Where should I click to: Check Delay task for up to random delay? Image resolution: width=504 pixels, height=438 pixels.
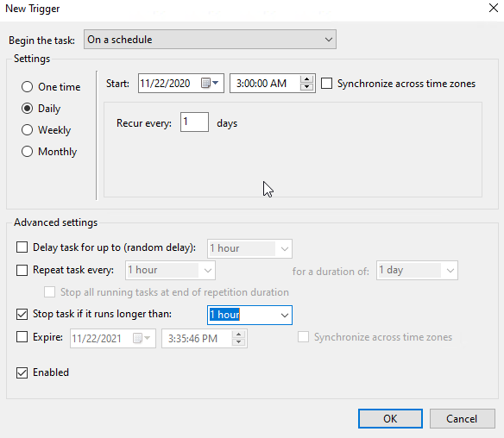(x=22, y=247)
